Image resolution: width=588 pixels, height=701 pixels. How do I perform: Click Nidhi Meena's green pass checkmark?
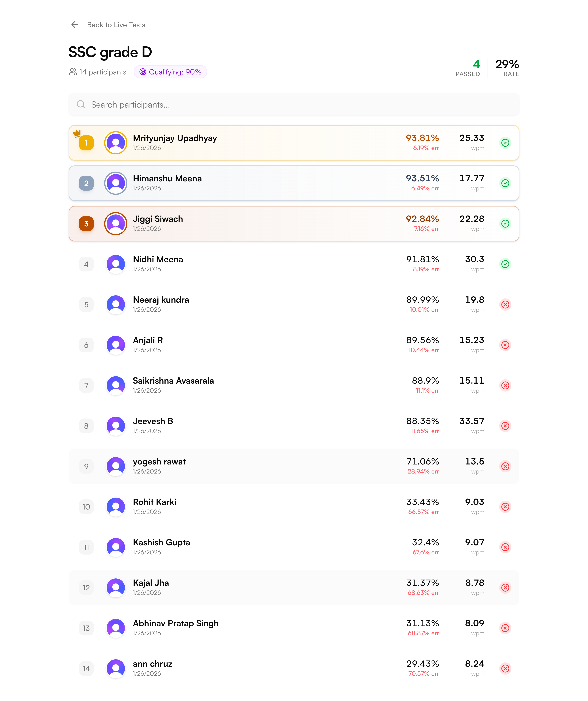(x=505, y=264)
